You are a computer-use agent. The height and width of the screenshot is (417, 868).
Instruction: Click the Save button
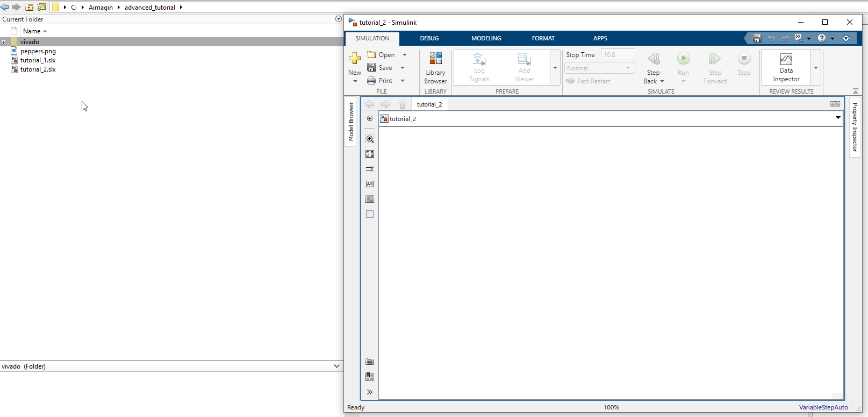380,68
